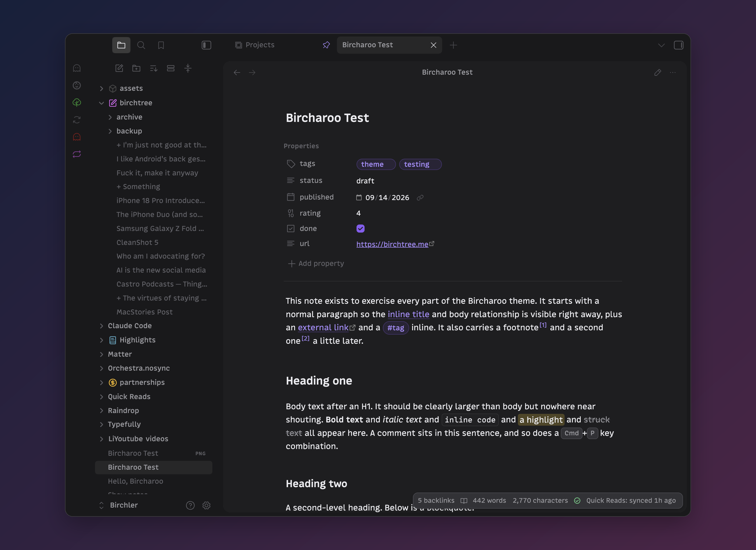Expand the Typefully folder
Screen dimensions: 756x550
click(x=102, y=425)
